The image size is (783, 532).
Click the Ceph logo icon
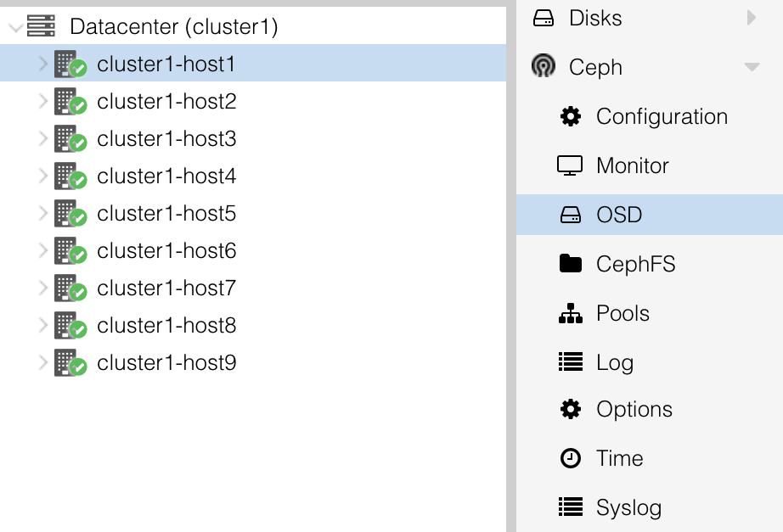pos(543,67)
